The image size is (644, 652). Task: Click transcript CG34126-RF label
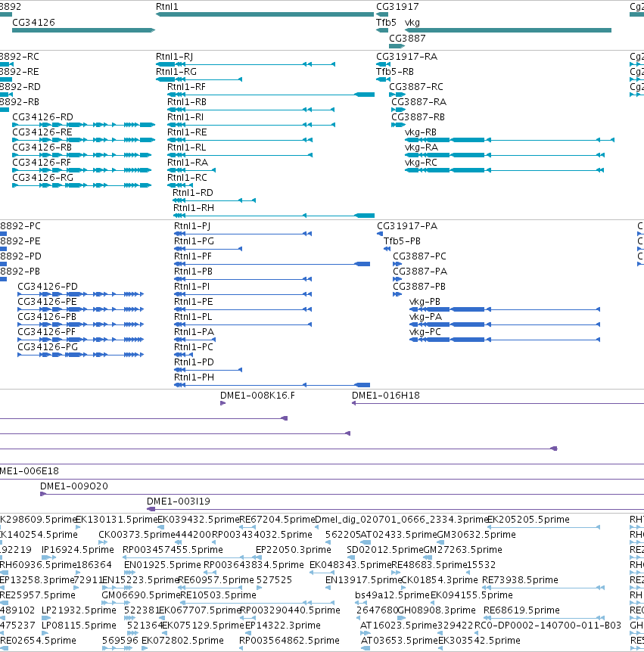pyautogui.click(x=42, y=162)
